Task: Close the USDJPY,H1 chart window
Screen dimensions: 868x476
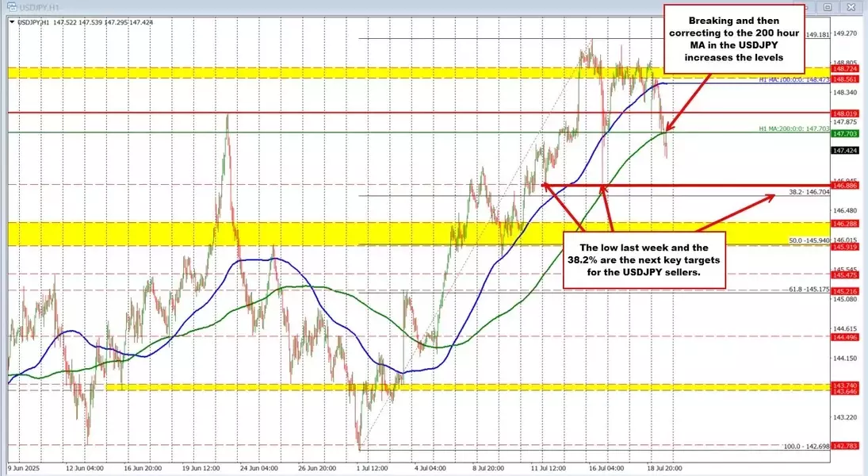Action: pyautogui.click(x=851, y=7)
